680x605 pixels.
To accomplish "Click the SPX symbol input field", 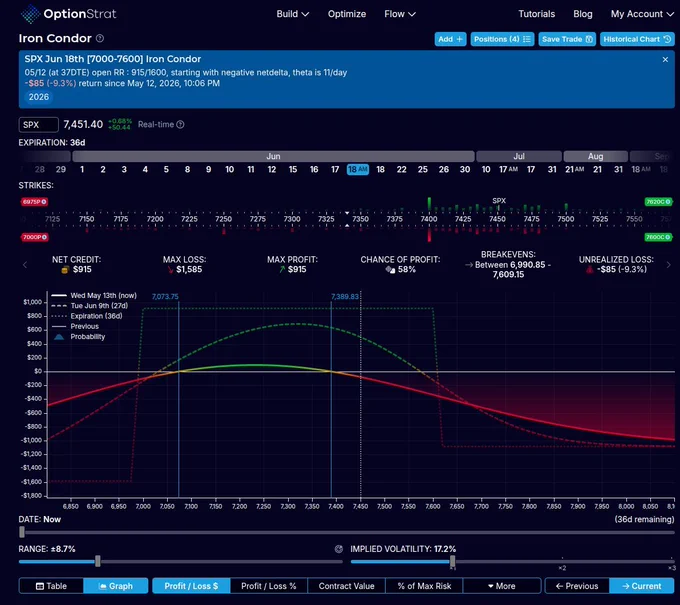I will pyautogui.click(x=39, y=125).
